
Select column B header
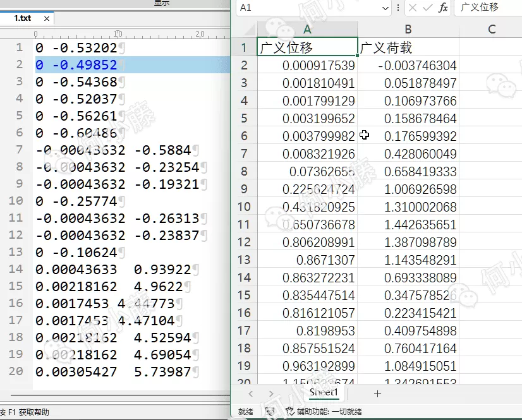pyautogui.click(x=408, y=29)
